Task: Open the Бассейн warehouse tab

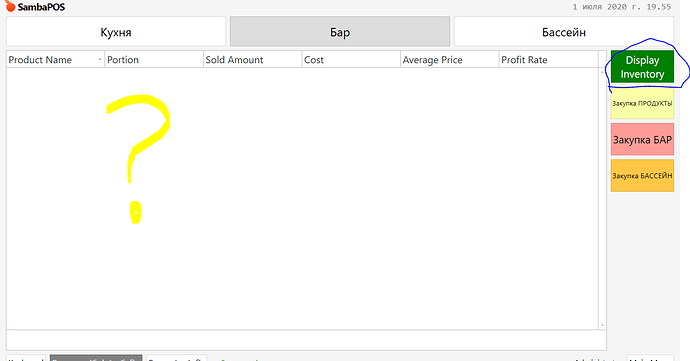Action: 564,32
